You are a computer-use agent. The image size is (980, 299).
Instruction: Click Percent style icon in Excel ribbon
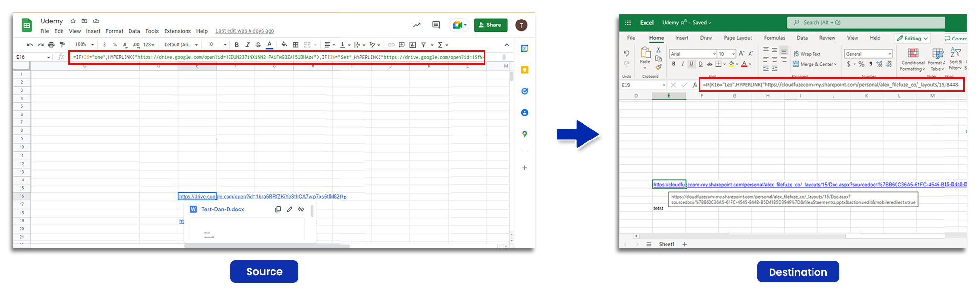pos(861,64)
